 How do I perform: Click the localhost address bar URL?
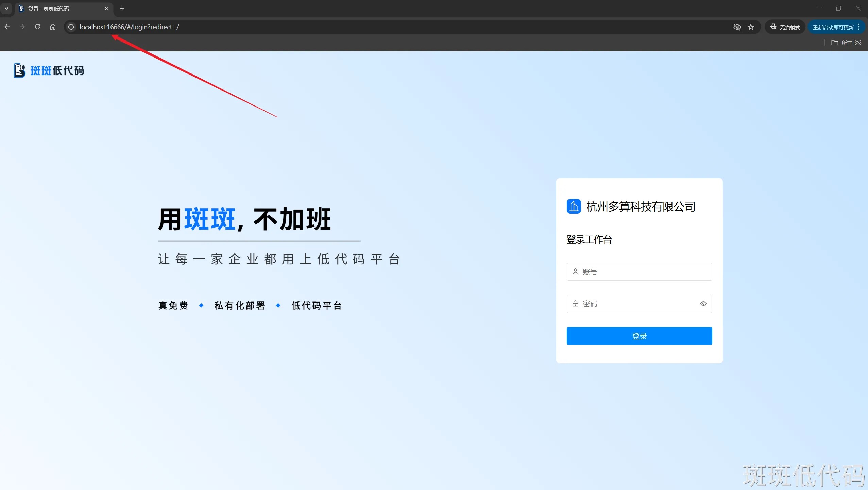129,27
